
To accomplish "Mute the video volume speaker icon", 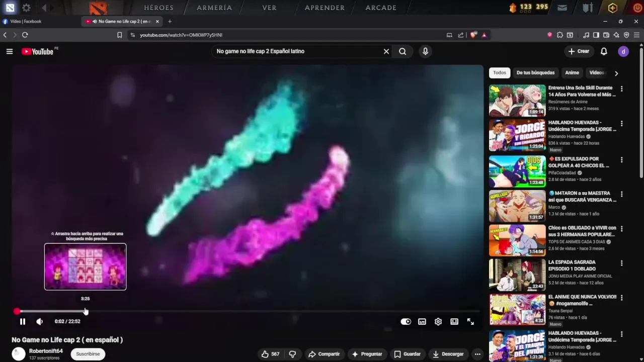I will [x=39, y=322].
